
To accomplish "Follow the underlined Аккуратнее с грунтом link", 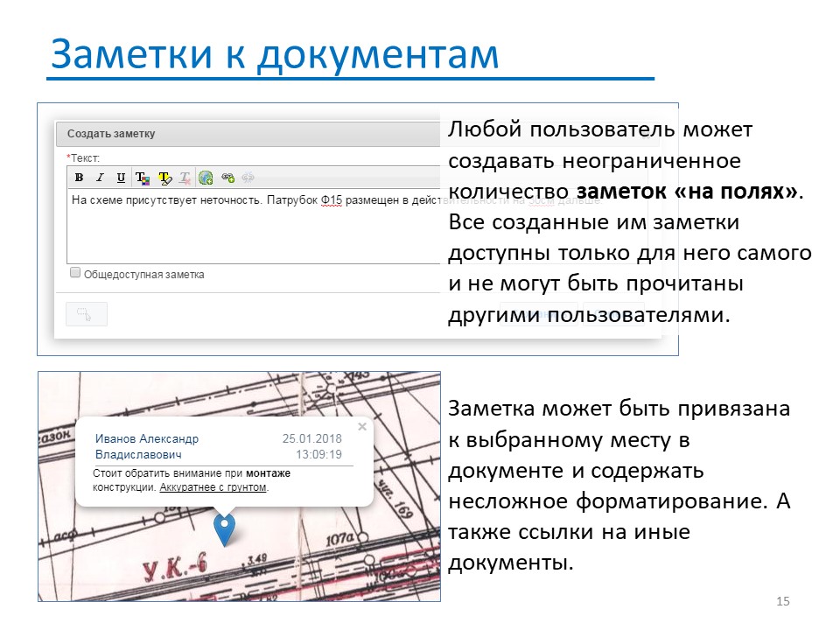I will (x=213, y=487).
